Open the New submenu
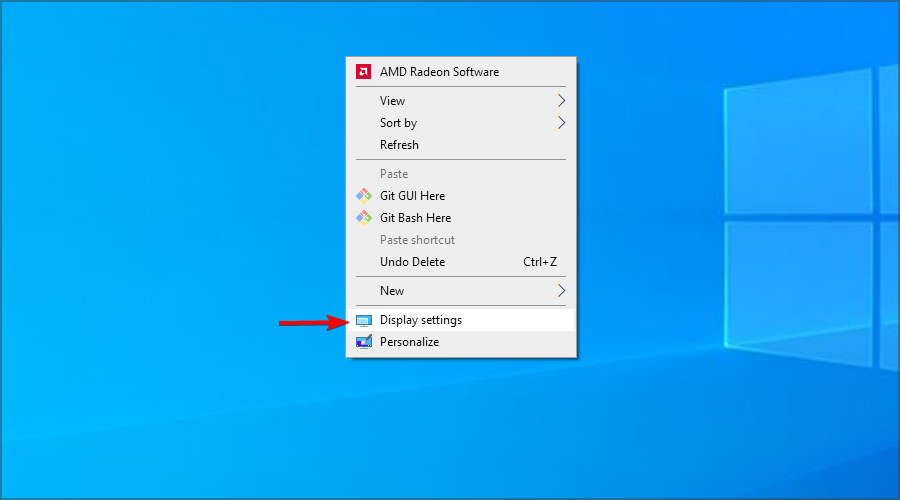 click(461, 291)
